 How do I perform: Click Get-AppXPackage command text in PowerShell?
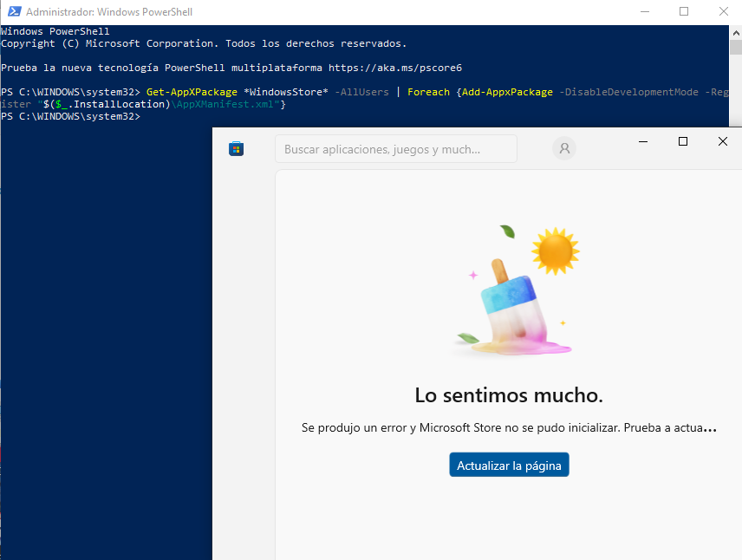pyautogui.click(x=192, y=92)
